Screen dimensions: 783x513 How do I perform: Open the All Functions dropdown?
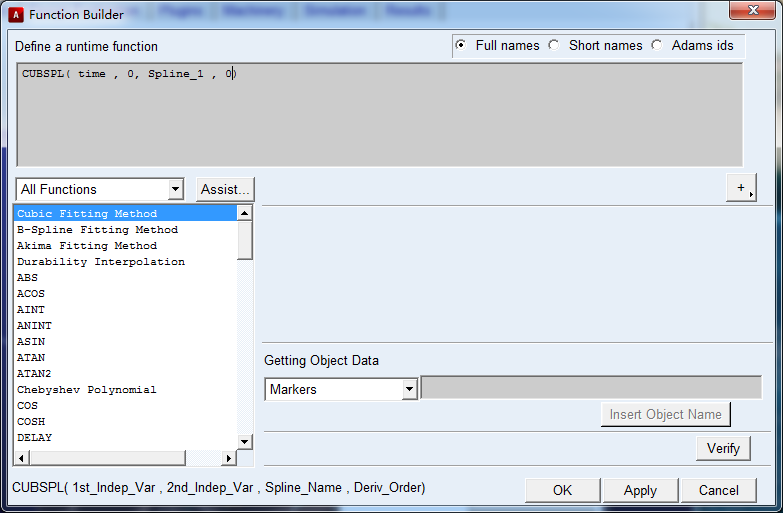coord(175,189)
